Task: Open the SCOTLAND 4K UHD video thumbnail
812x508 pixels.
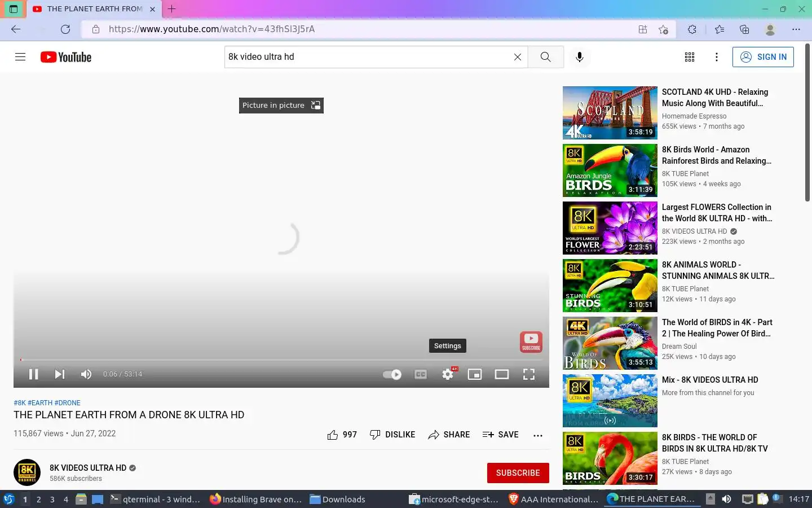Action: (x=610, y=113)
